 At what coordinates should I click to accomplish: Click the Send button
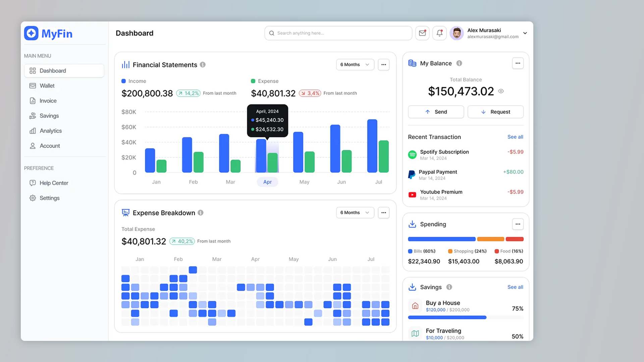[436, 112]
